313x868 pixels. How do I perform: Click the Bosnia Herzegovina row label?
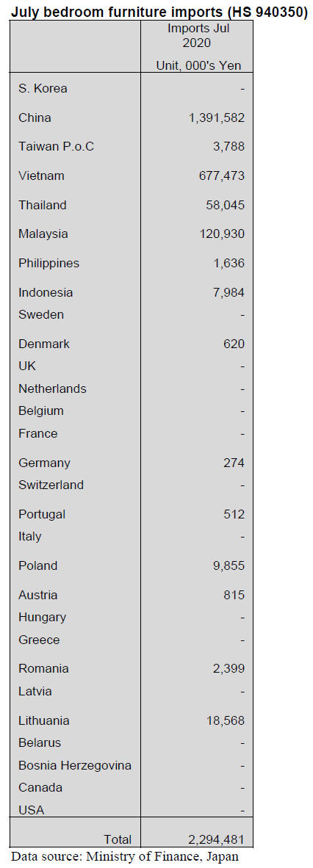coord(75,766)
